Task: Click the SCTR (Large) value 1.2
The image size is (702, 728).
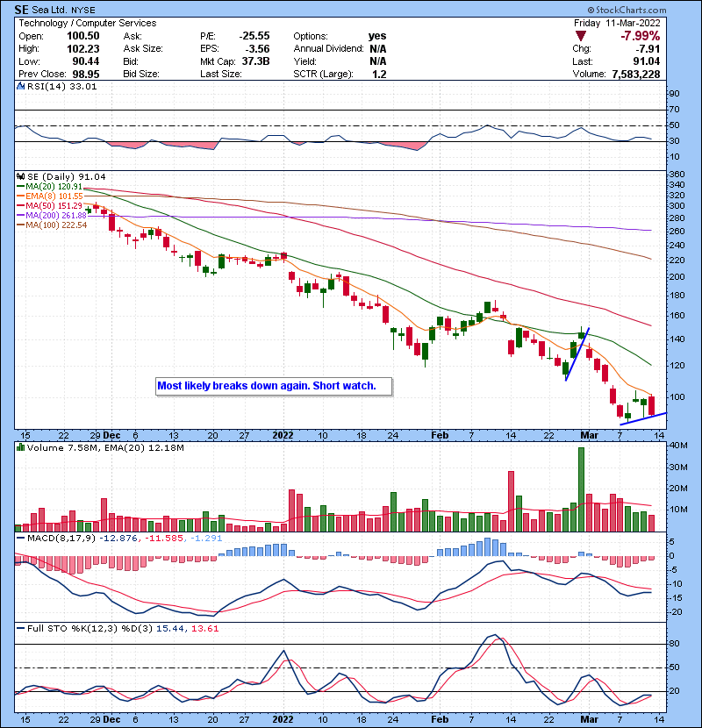Action: [x=379, y=74]
